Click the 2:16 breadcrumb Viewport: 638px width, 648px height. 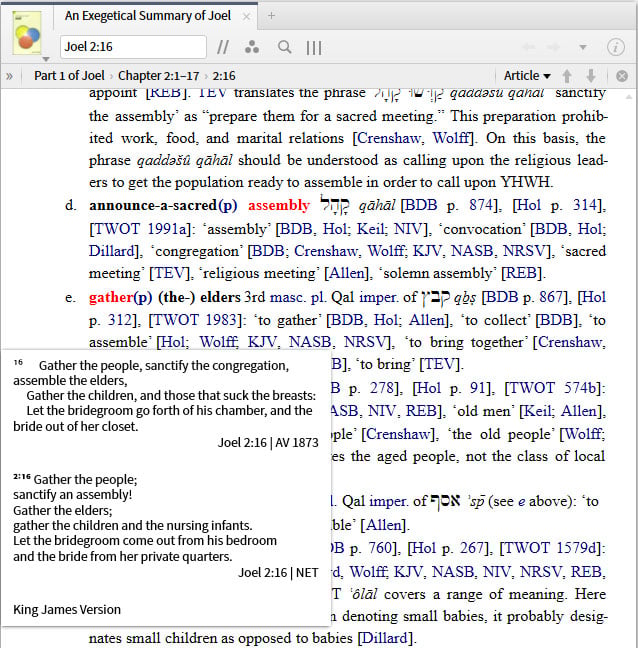pos(224,76)
